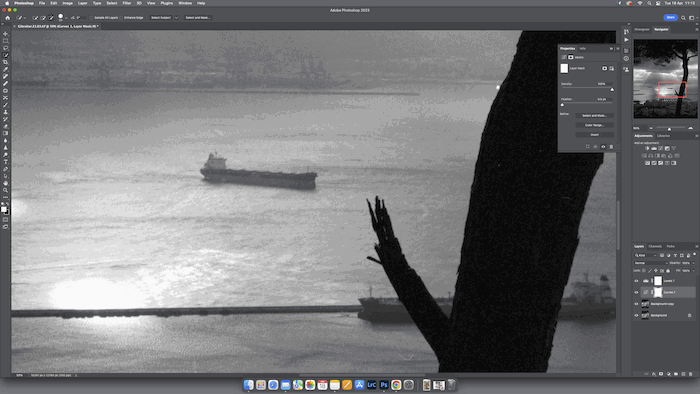Create a new layer in Layers panel
700x394 pixels.
[x=683, y=374]
